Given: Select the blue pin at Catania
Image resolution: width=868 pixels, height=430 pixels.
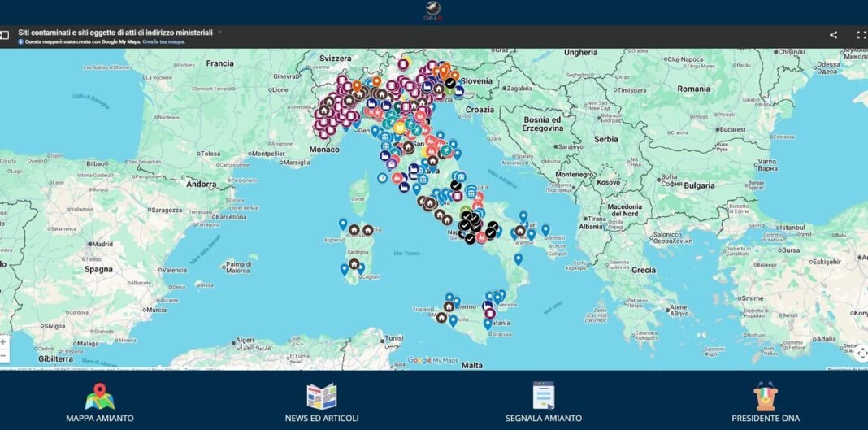Looking at the screenshot, I should [x=488, y=324].
